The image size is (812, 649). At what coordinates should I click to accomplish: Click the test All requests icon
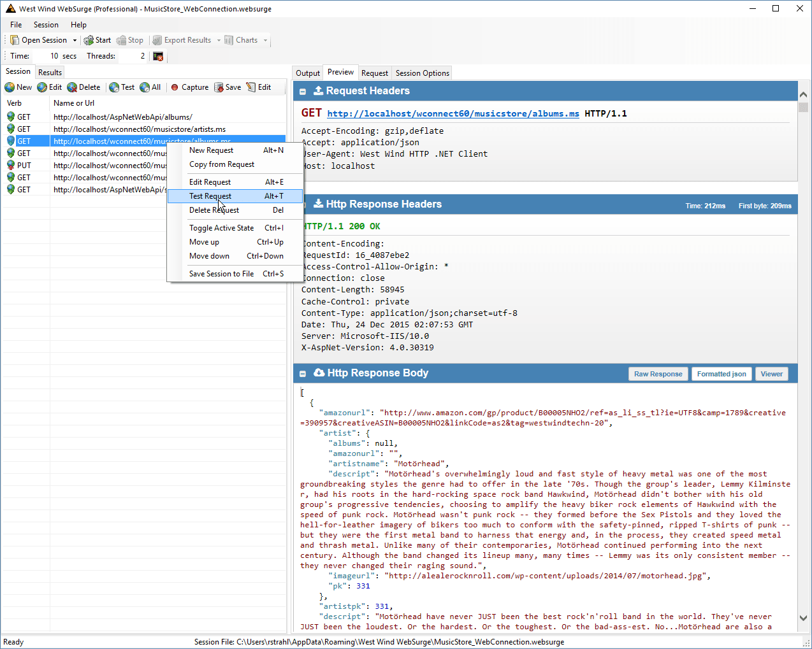pyautogui.click(x=145, y=87)
